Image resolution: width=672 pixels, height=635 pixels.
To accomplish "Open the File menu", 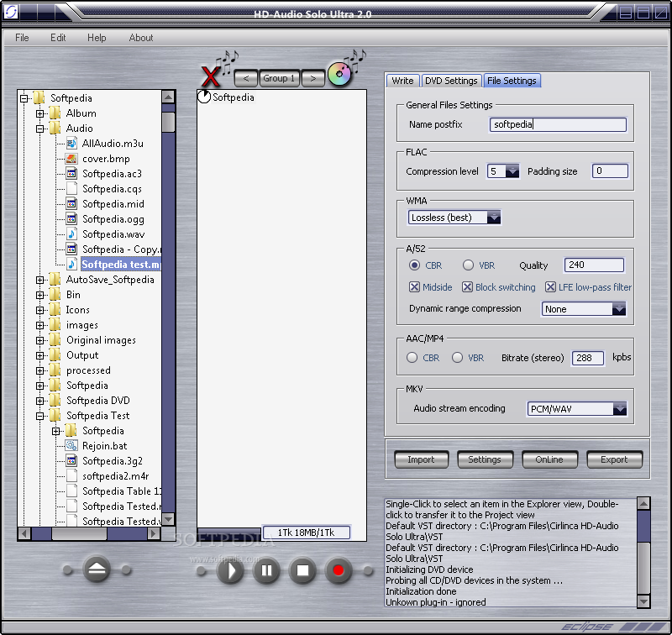I will [x=22, y=38].
